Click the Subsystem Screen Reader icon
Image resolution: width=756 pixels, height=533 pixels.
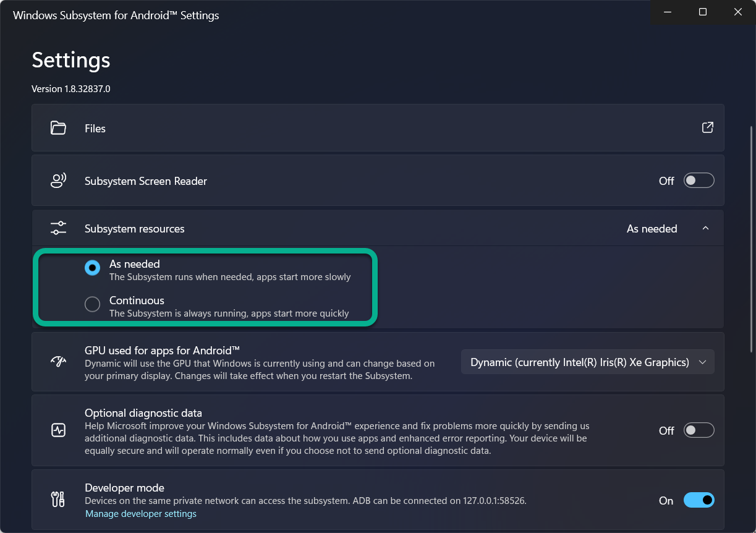(x=58, y=181)
